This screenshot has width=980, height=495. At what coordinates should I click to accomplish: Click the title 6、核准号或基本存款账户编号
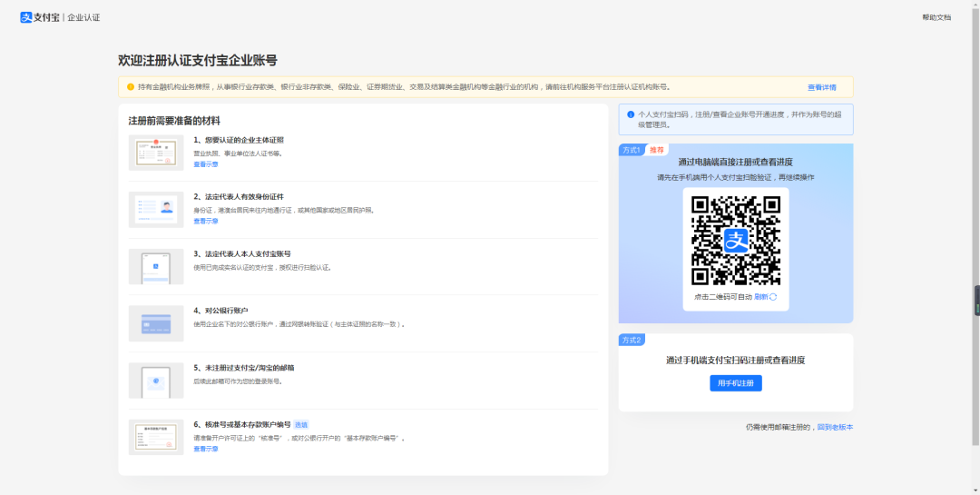pyautogui.click(x=242, y=424)
